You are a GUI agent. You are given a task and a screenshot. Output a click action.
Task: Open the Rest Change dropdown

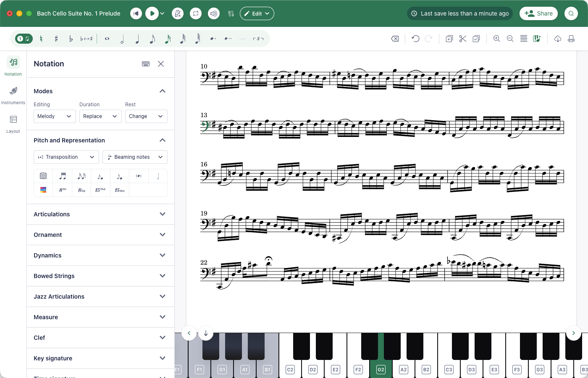click(146, 116)
